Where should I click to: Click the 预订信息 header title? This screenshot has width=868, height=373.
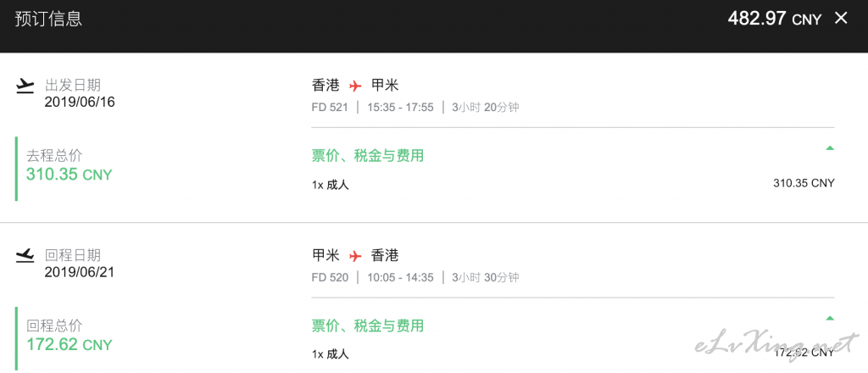coord(48,19)
